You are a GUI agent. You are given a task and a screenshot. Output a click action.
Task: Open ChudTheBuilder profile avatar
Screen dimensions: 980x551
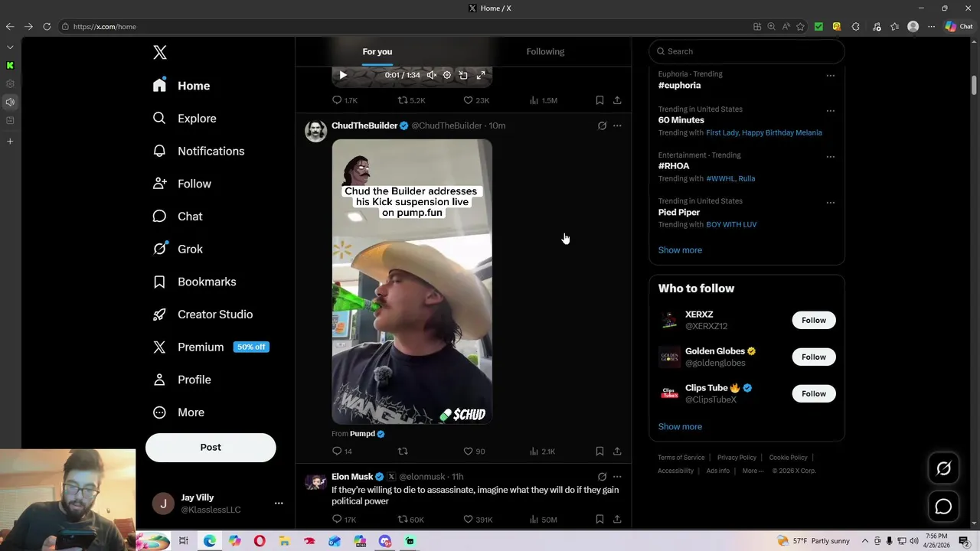click(315, 131)
